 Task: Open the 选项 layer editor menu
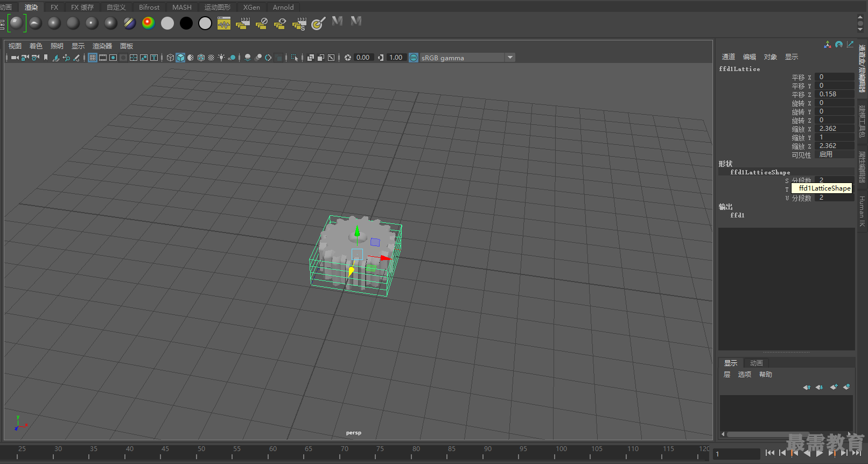pyautogui.click(x=745, y=375)
